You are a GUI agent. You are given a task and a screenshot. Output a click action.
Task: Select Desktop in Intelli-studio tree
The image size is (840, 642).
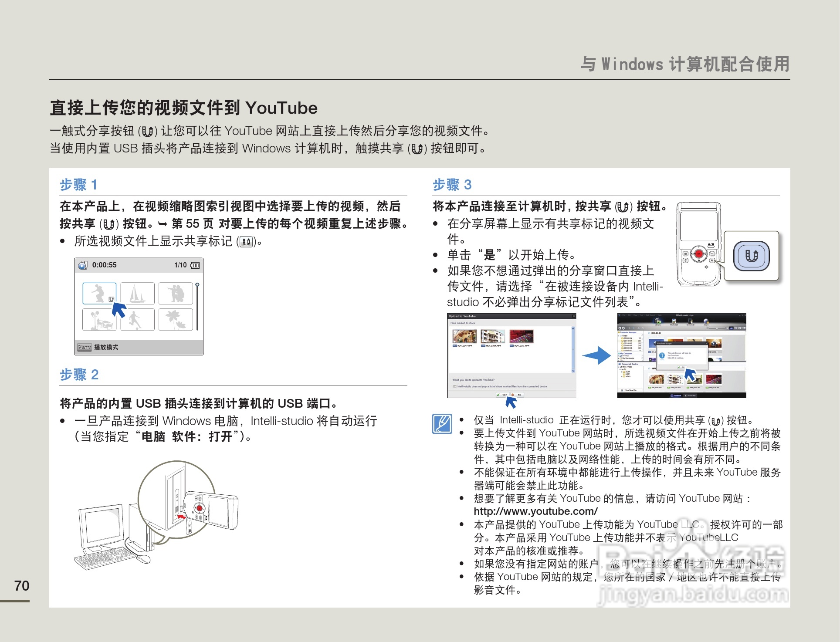click(624, 356)
